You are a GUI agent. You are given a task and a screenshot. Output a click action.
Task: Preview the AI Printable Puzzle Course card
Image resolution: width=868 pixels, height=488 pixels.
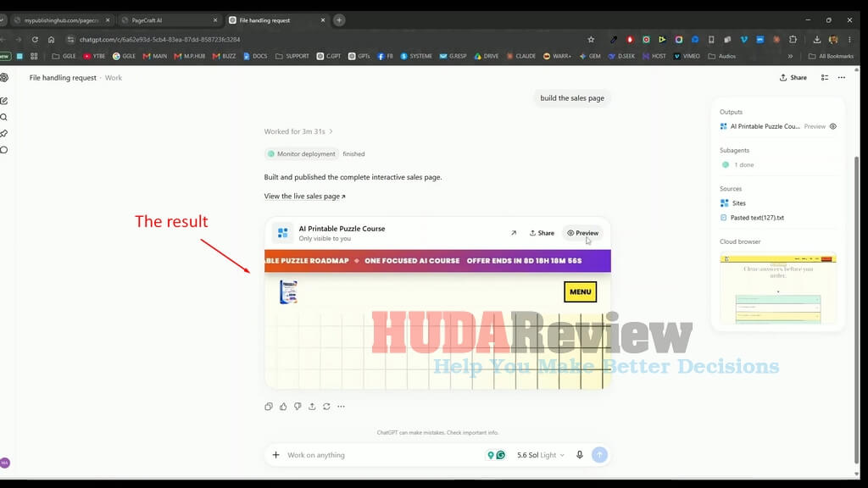(x=582, y=233)
